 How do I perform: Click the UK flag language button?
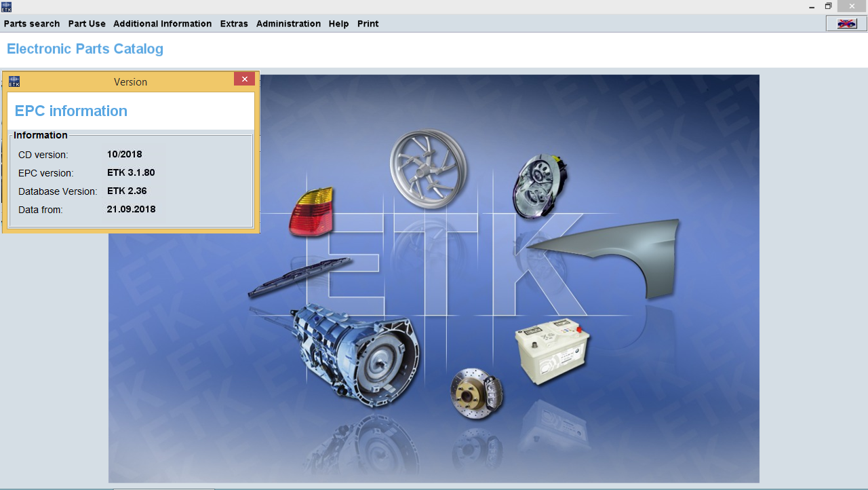(846, 24)
